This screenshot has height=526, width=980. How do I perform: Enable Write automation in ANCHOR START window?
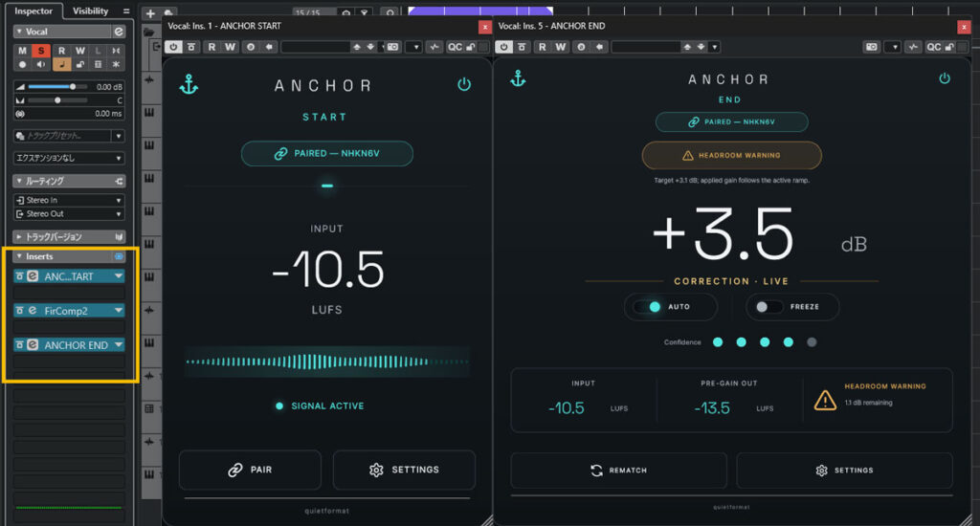[x=230, y=47]
